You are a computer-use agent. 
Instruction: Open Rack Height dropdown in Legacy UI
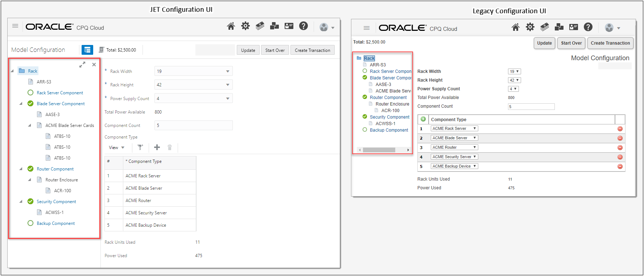pos(515,80)
